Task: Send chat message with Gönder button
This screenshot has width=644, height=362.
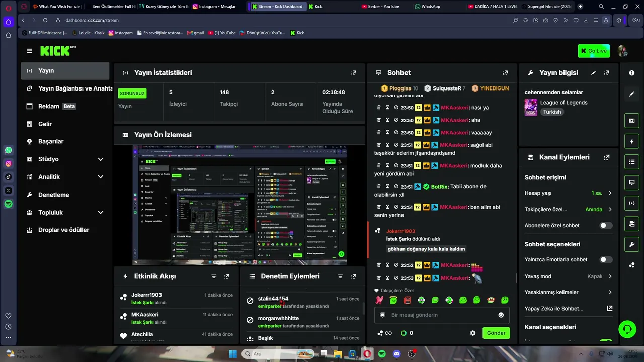Action: click(496, 333)
